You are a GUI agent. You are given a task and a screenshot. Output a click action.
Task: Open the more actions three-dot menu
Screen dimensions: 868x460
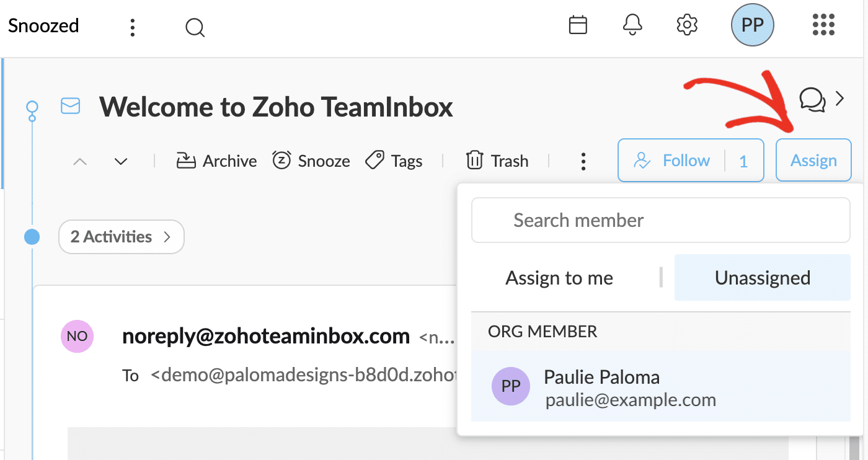(583, 161)
